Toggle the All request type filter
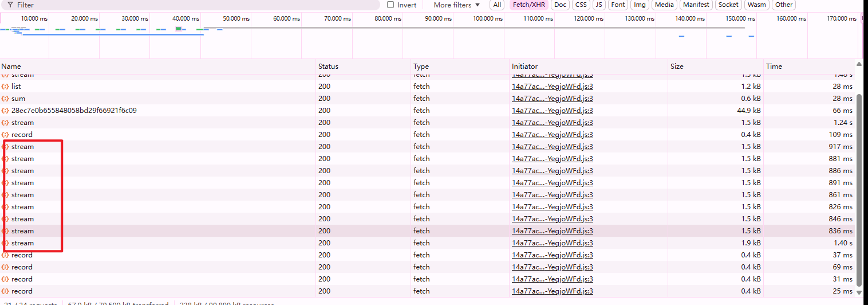868x305 pixels. pos(497,5)
